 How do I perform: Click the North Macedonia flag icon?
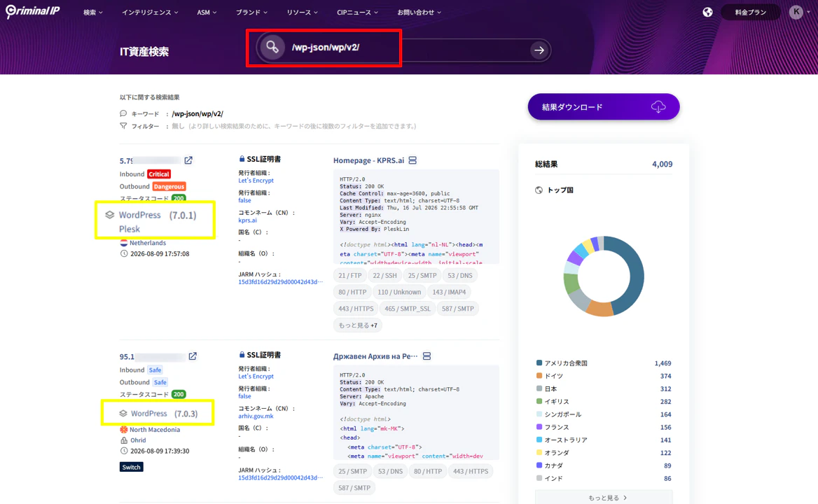124,430
